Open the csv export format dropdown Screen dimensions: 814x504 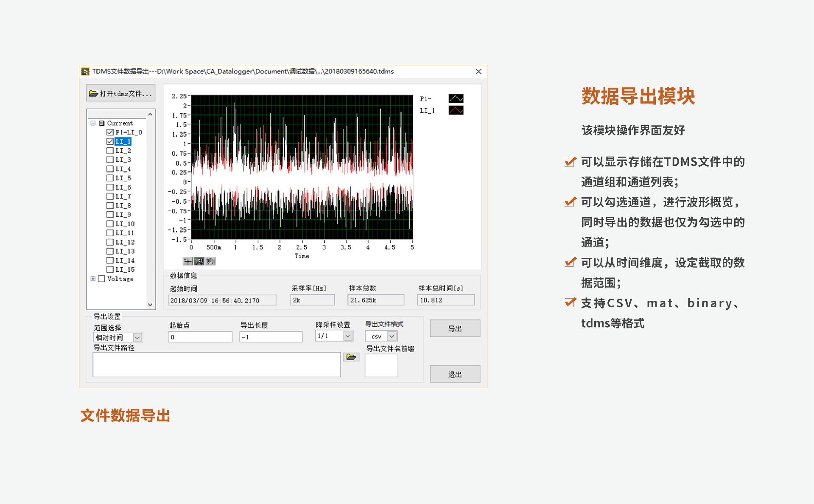[392, 336]
